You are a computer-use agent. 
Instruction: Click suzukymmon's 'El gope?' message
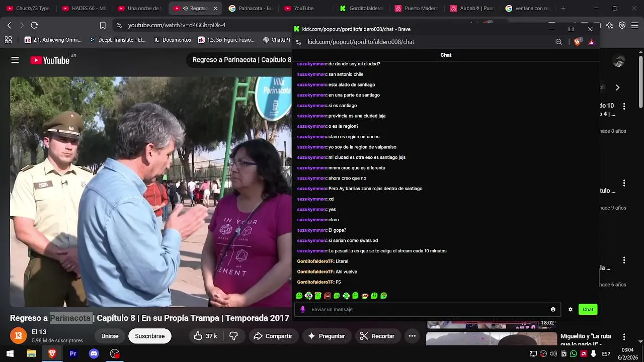tap(337, 230)
